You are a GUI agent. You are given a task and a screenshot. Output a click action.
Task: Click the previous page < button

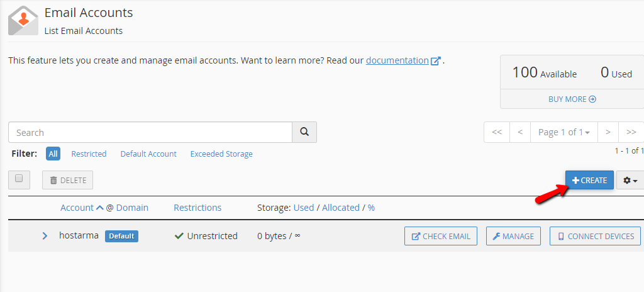(519, 132)
